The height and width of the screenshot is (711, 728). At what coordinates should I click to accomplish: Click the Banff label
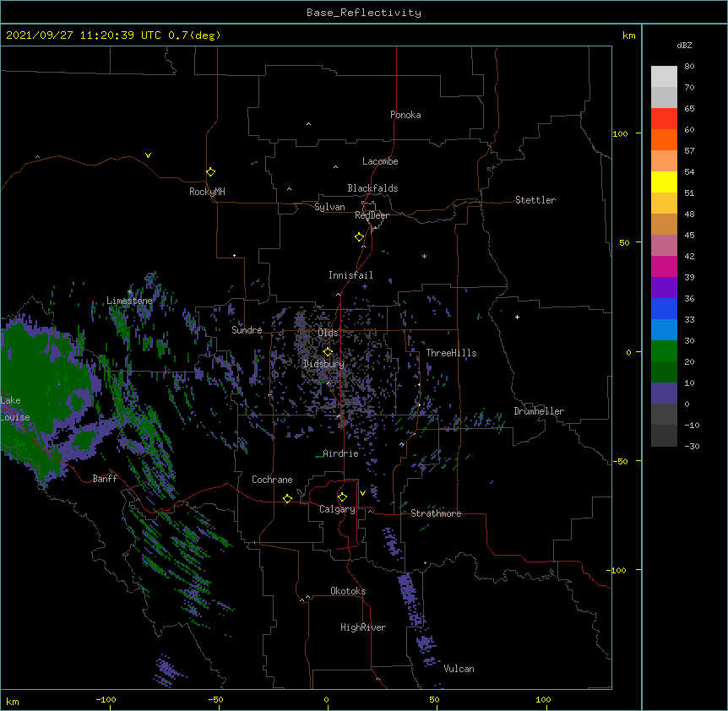click(x=105, y=479)
